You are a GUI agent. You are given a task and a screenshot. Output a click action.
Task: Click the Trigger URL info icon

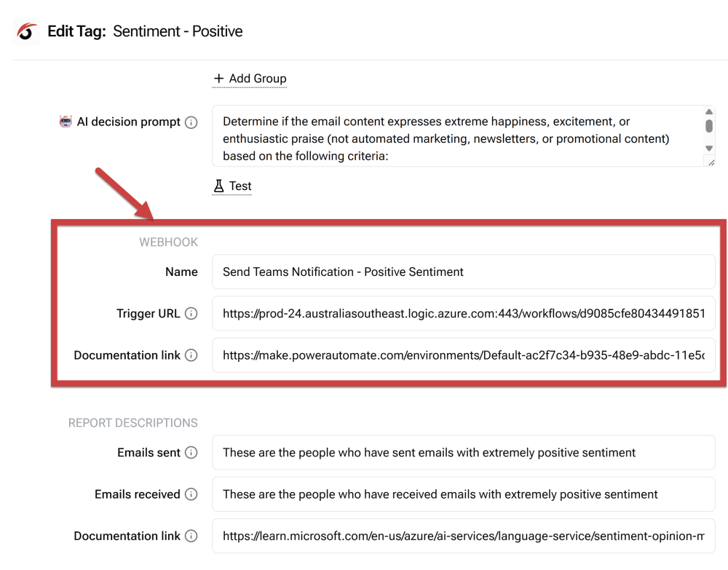[x=191, y=314]
